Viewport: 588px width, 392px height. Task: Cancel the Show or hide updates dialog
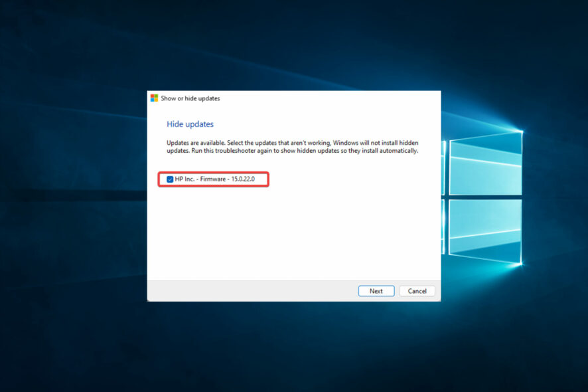point(417,291)
